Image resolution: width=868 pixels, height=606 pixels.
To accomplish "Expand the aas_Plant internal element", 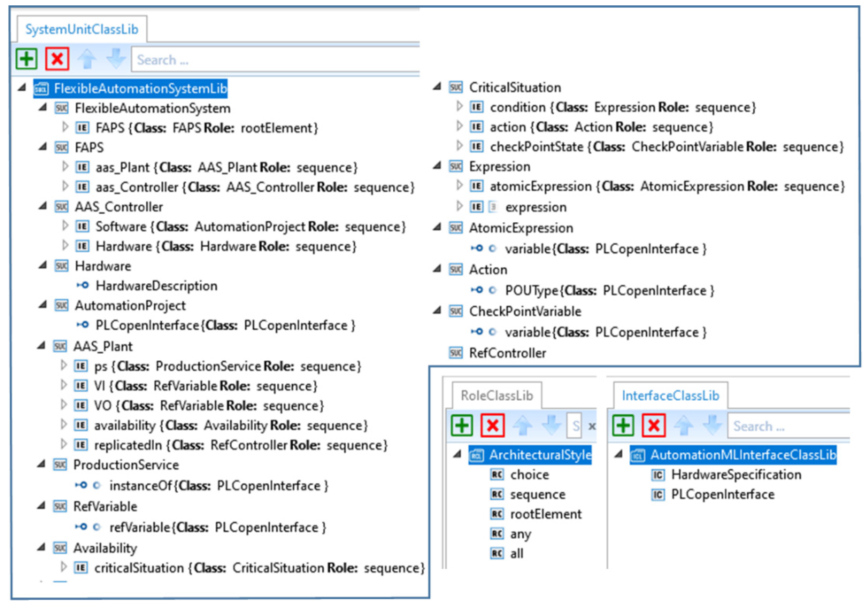I will pos(65,167).
